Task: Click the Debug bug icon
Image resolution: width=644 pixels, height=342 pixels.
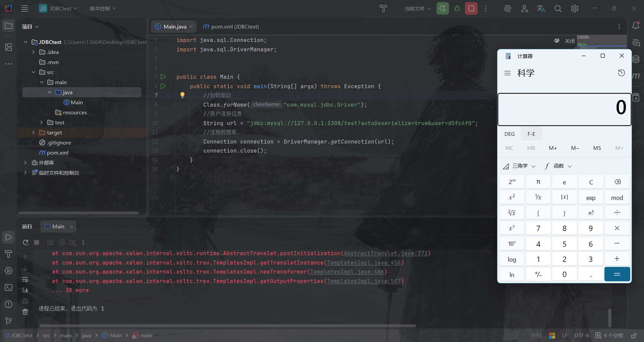Action: (x=457, y=9)
